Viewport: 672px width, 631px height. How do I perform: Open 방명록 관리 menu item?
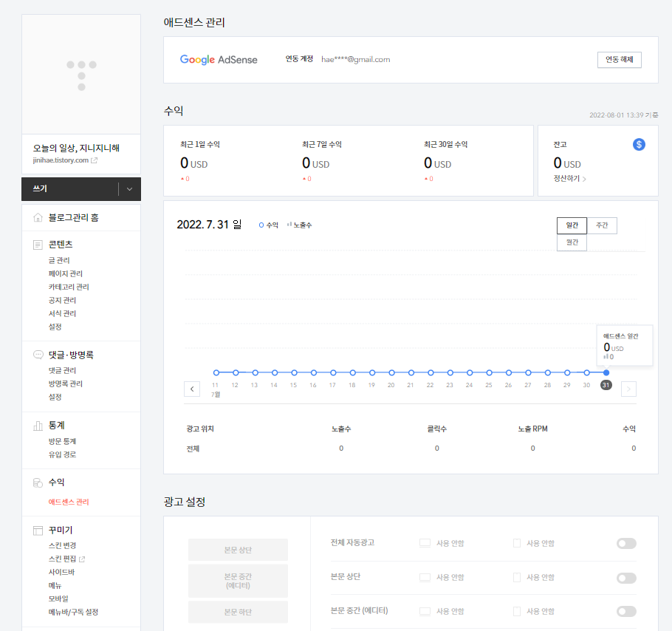tap(66, 383)
